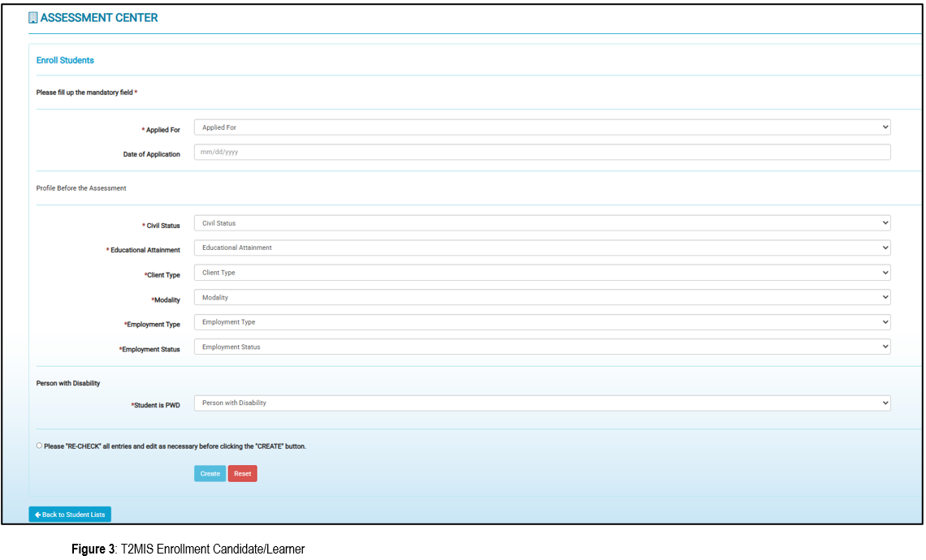The width and height of the screenshot is (926, 560).
Task: Click the Enroll Students heading
Action: [x=65, y=61]
